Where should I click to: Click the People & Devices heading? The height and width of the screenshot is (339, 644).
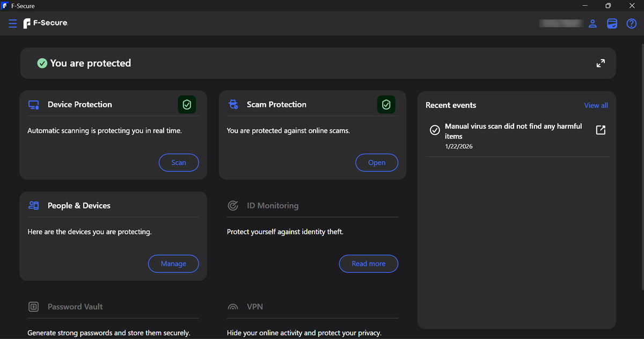(79, 206)
